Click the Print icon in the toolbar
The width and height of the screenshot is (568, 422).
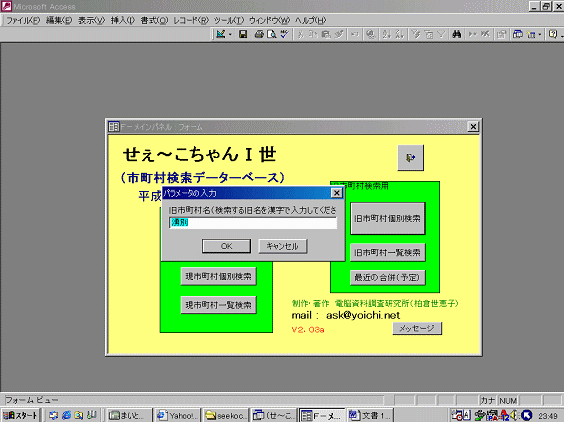(x=259, y=34)
